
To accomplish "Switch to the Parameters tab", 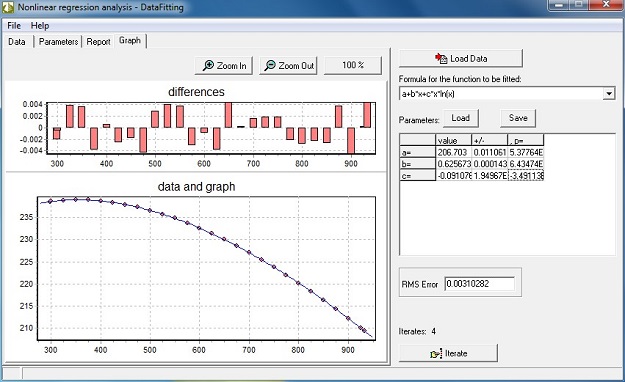I will [x=58, y=41].
